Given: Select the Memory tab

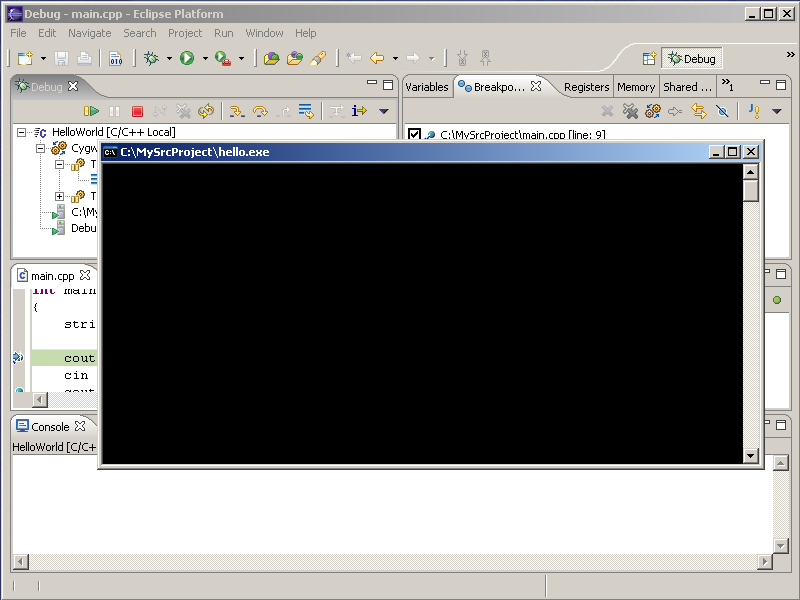Looking at the screenshot, I should tap(636, 87).
